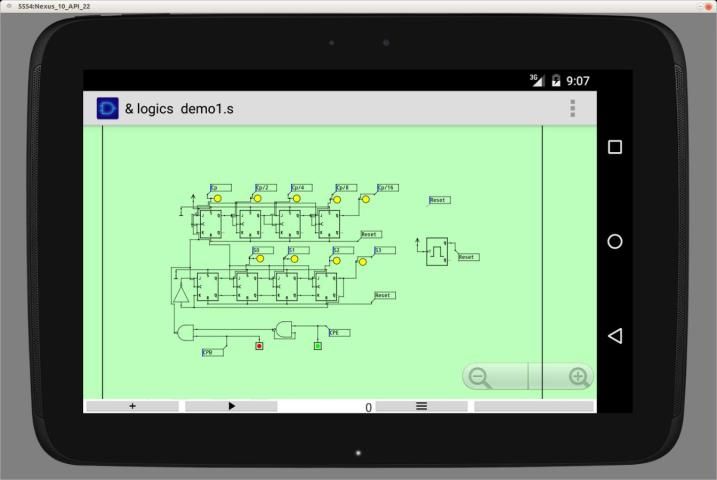Screen dimensions: 717x480
Task: Open the three-dot overflow menu
Action: click(x=572, y=108)
